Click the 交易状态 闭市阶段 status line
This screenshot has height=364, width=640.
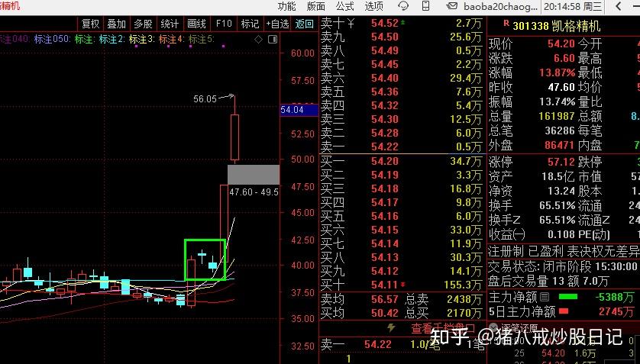(x=564, y=266)
